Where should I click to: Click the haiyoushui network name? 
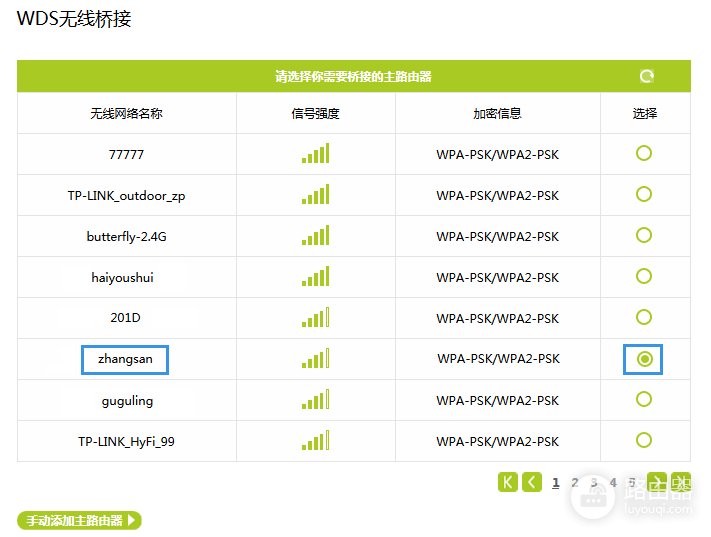[x=122, y=278]
